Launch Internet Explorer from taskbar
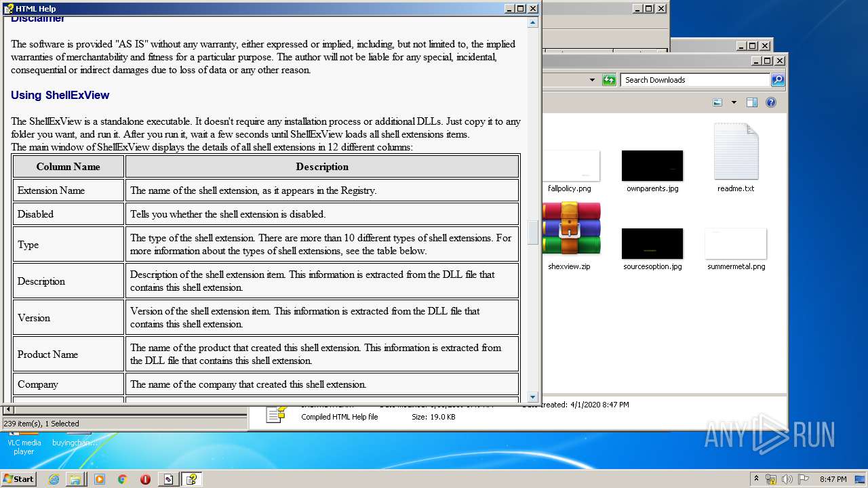Viewport: 868px width, 488px height. tap(54, 479)
